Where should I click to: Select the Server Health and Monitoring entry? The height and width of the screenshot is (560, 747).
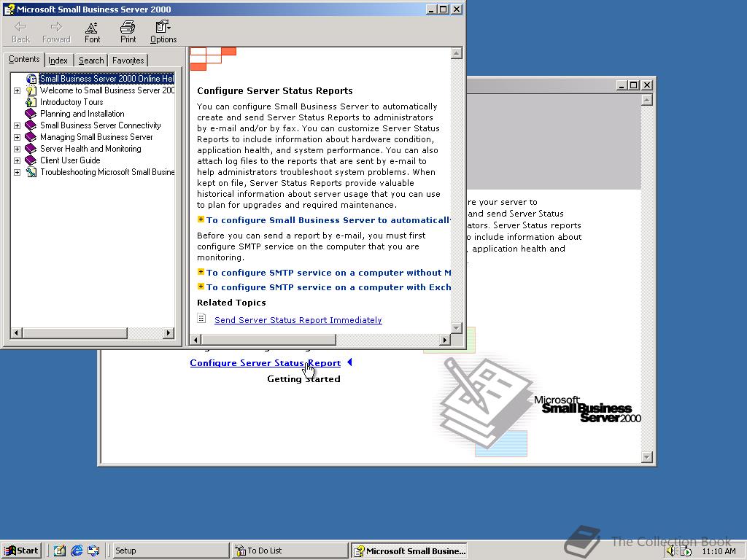(x=90, y=149)
